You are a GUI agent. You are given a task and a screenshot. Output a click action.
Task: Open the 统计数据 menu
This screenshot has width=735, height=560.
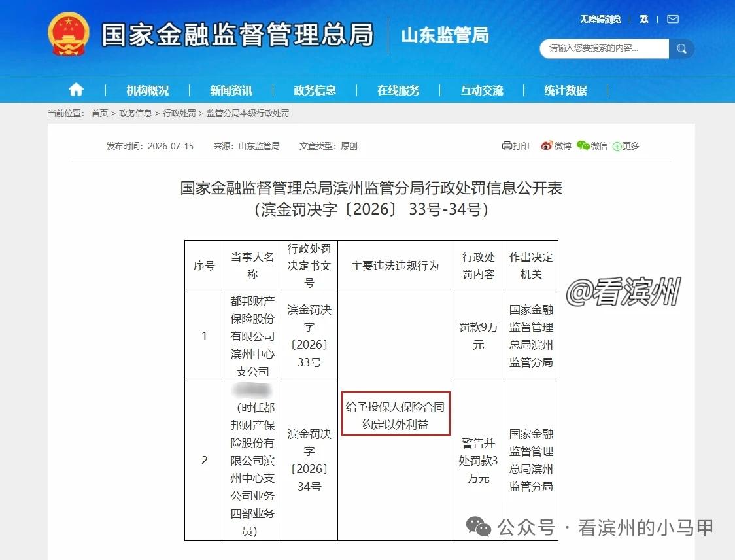(566, 90)
